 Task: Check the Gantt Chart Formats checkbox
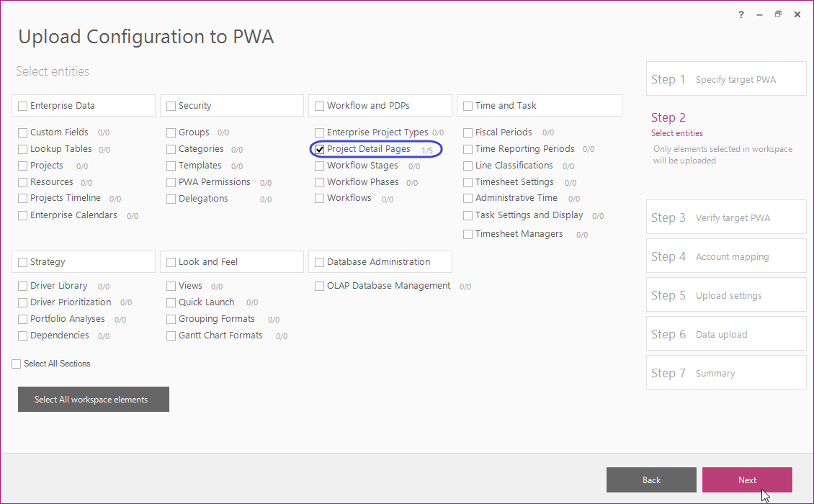[171, 336]
